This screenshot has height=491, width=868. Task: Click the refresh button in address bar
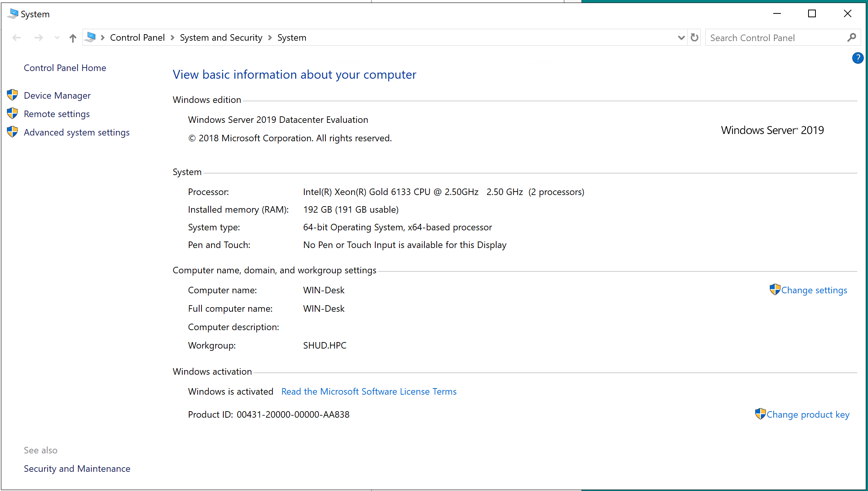pyautogui.click(x=693, y=37)
